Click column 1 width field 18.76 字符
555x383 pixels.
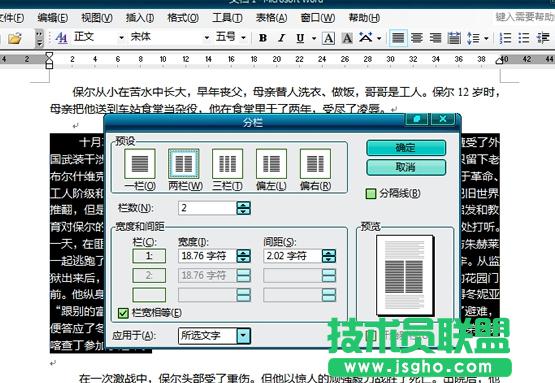(207, 256)
